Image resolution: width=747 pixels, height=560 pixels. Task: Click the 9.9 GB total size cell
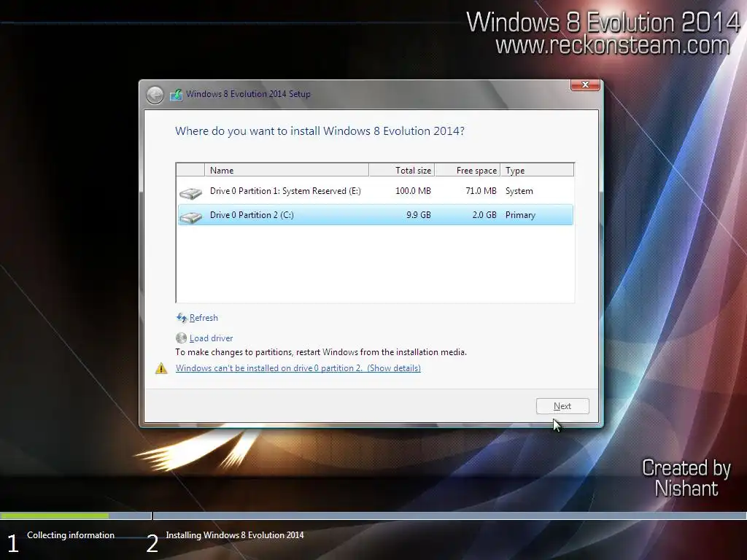[x=418, y=215]
